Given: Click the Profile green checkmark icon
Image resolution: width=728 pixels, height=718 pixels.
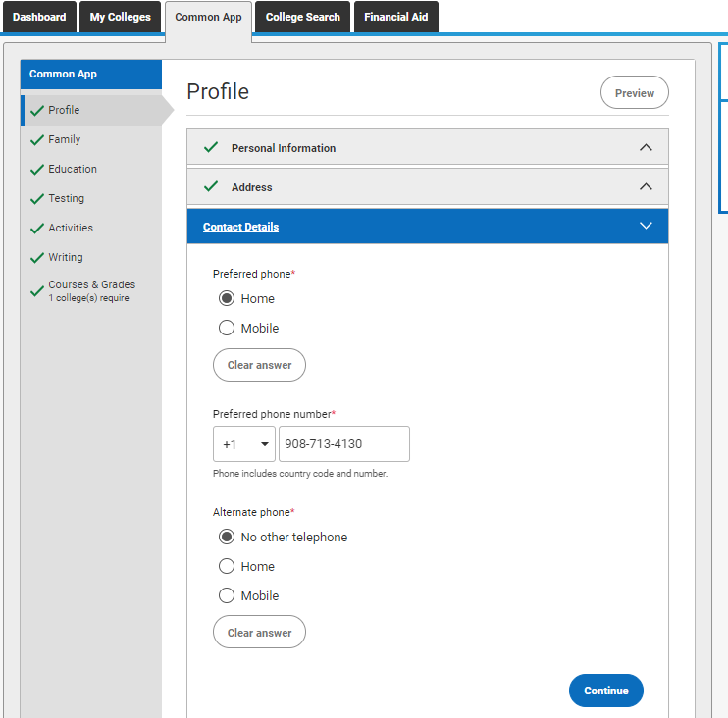Looking at the screenshot, I should point(37,111).
